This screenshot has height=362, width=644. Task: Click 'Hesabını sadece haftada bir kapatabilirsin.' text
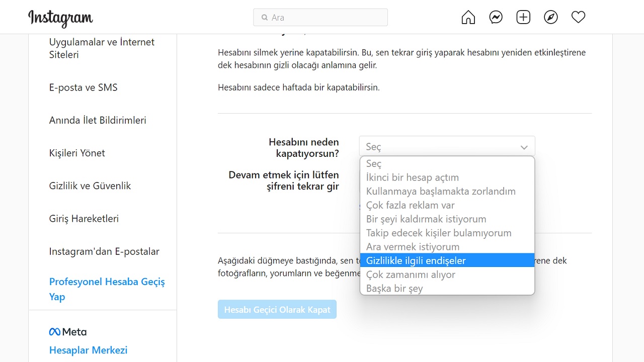tap(299, 87)
